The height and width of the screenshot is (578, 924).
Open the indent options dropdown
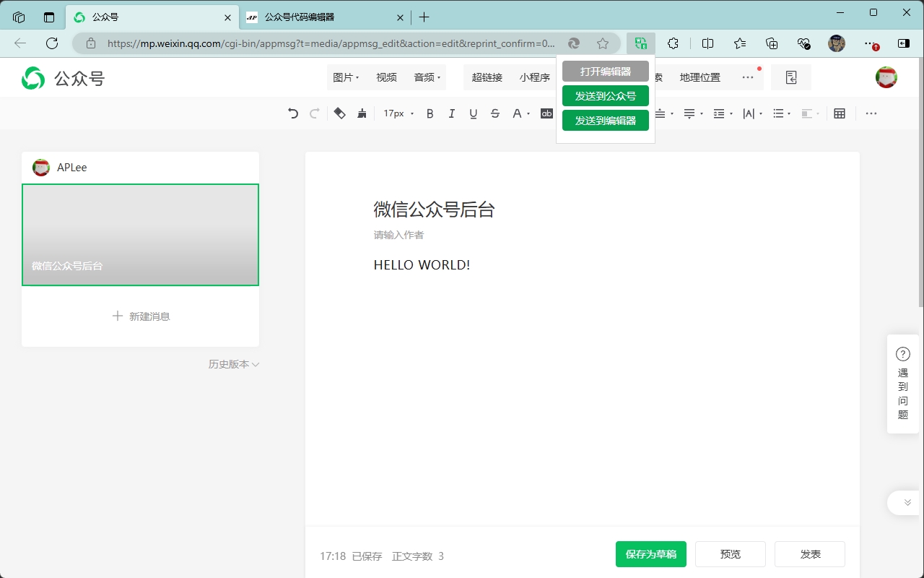(723, 113)
